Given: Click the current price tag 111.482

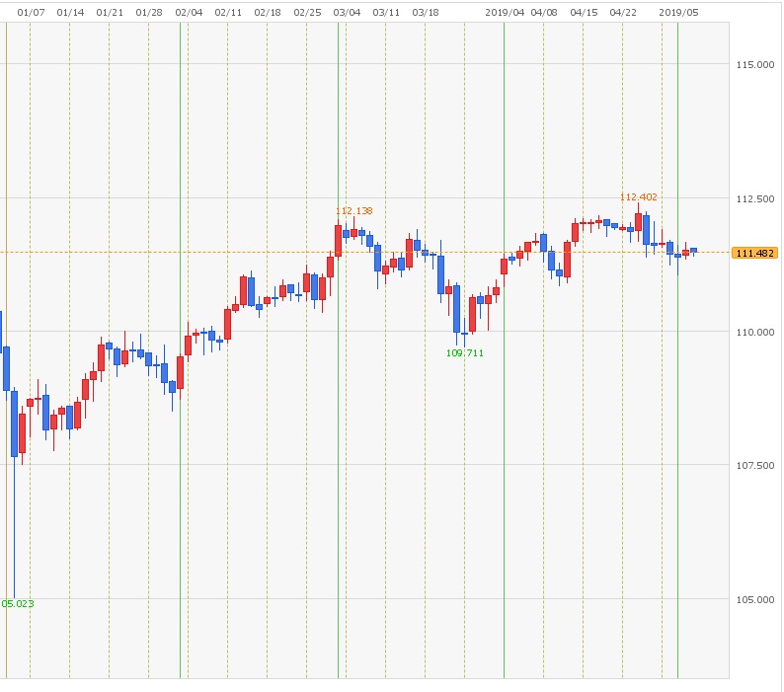Looking at the screenshot, I should point(754,253).
